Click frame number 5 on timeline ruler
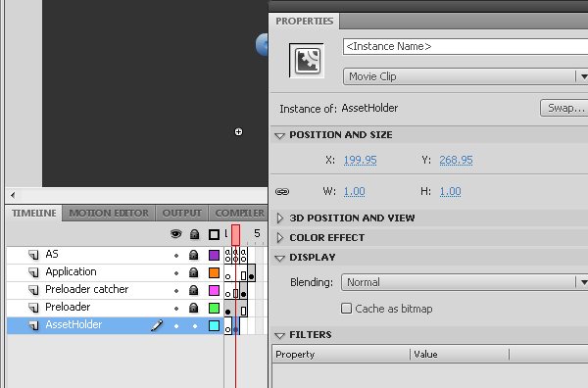The height and width of the screenshot is (388, 588). click(x=257, y=233)
